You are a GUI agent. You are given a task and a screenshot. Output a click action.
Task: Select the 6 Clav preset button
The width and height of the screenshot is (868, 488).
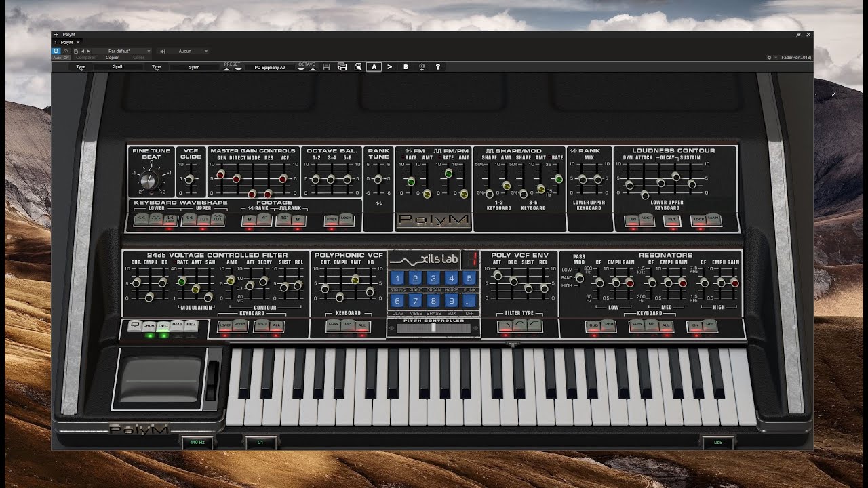pyautogui.click(x=397, y=301)
